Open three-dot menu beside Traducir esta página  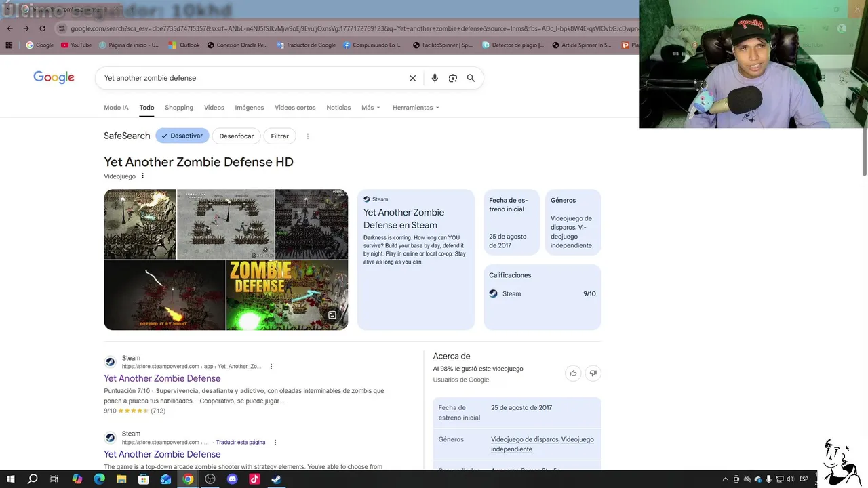click(x=275, y=443)
